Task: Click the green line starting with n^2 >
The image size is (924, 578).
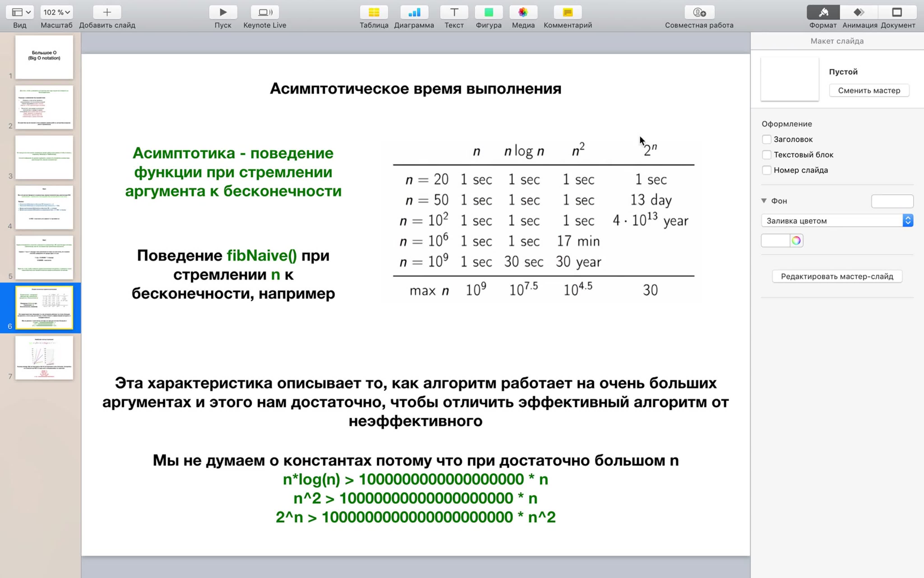Action: pyautogui.click(x=416, y=498)
